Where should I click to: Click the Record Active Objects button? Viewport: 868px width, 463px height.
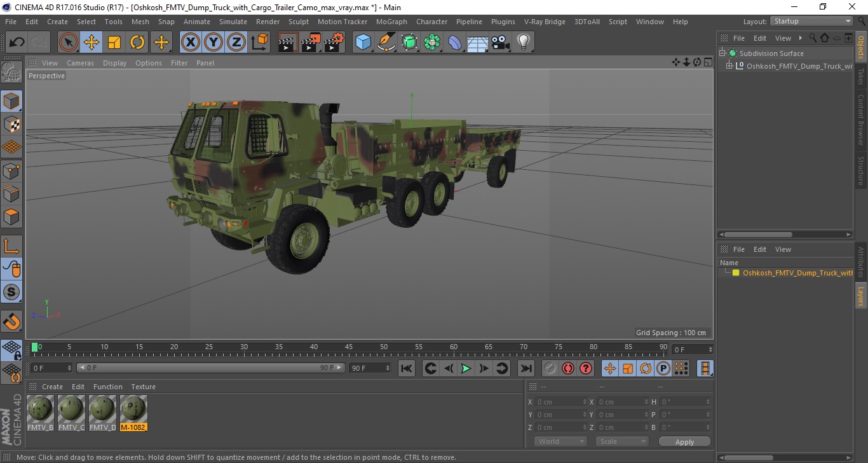pyautogui.click(x=550, y=368)
